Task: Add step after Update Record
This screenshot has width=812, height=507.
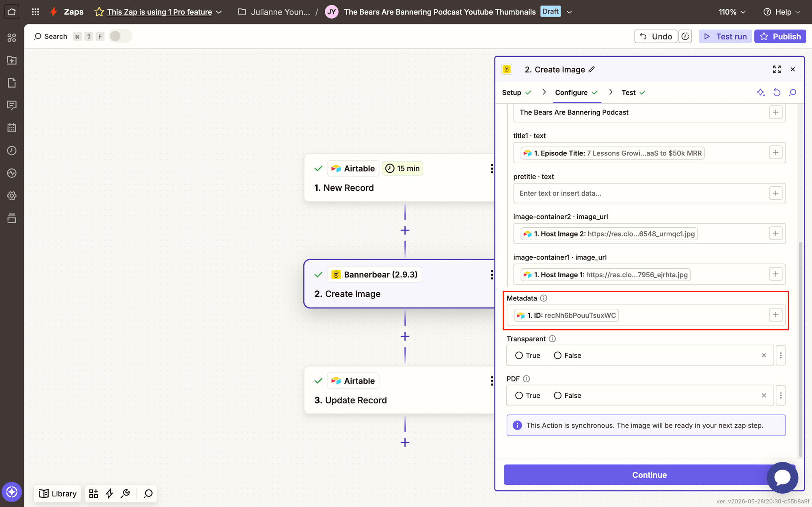Action: 405,443
